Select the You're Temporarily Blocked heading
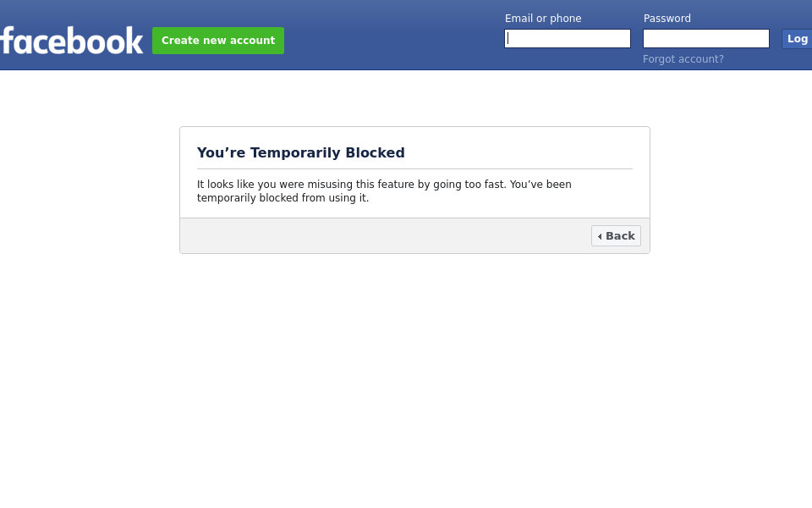Image resolution: width=812 pixels, height=508 pixels. coord(300,152)
